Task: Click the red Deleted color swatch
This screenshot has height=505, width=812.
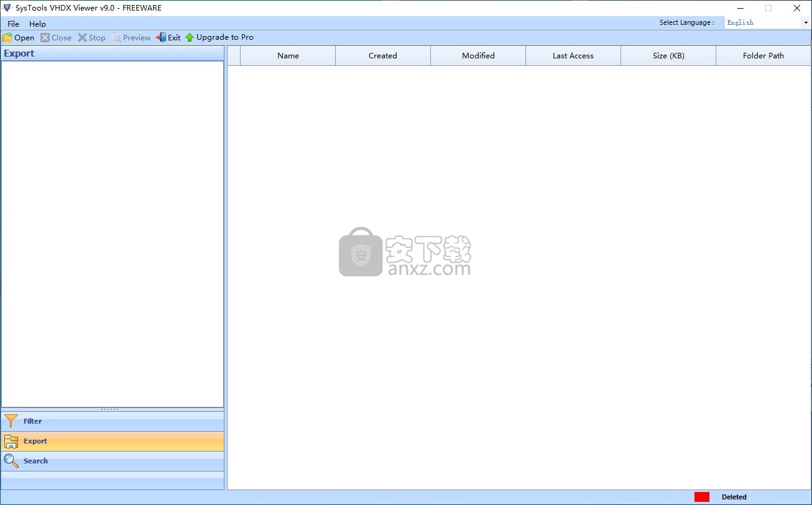Action: click(x=702, y=497)
